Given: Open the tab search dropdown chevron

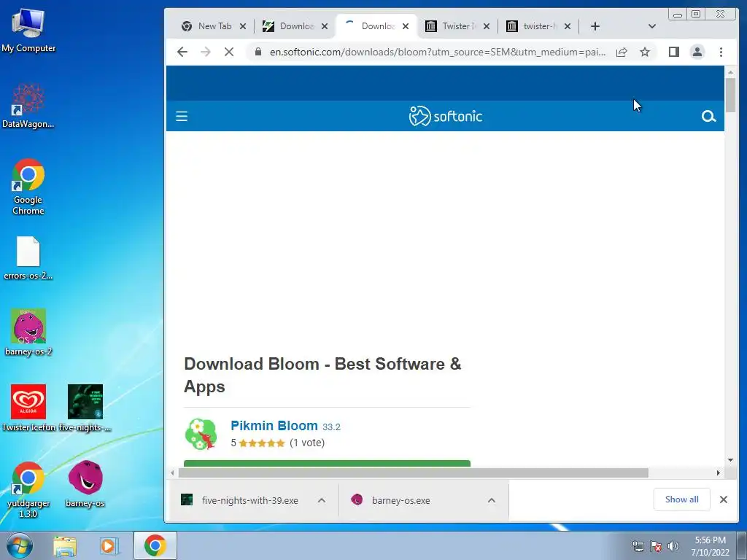Looking at the screenshot, I should pyautogui.click(x=652, y=26).
